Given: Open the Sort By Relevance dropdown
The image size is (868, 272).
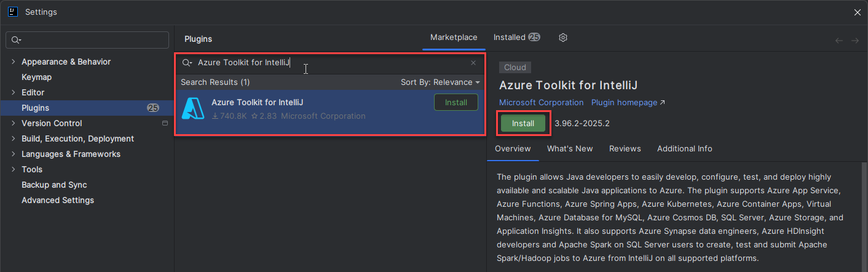Looking at the screenshot, I should [440, 82].
